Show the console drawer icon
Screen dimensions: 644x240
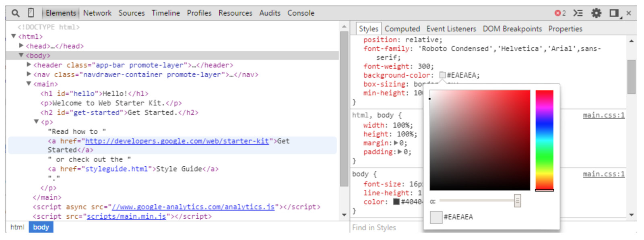tap(578, 13)
